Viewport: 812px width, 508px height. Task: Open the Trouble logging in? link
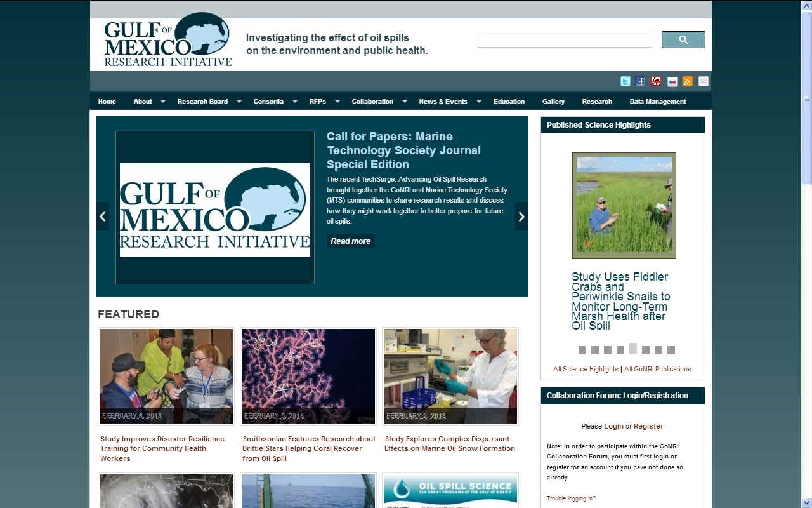tap(571, 498)
